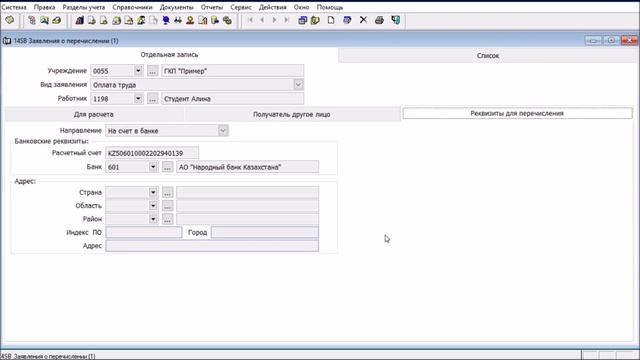This screenshot has width=640, height=360.
Task: Click the ellipsis button next to Учреждение
Action: point(152,71)
